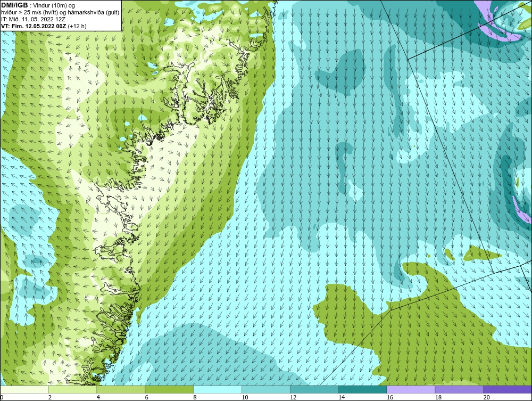Viewport: 532px width, 401px height.
Task: Click the legend label '8'
Action: pos(195,397)
